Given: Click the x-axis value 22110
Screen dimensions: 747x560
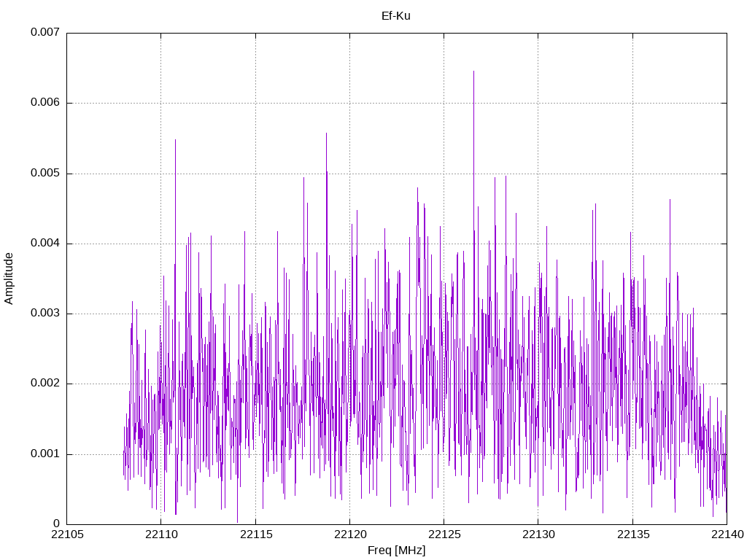Looking at the screenshot, I should click(x=161, y=534).
